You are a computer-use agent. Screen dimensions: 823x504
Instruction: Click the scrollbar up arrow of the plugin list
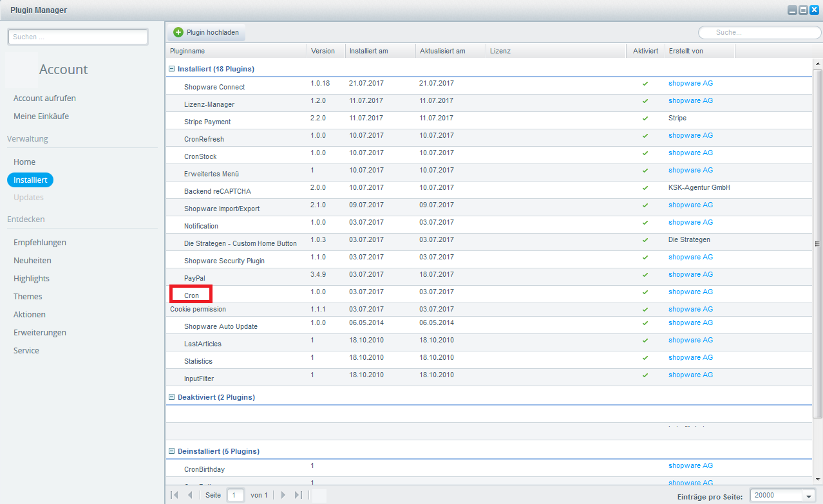[817, 64]
